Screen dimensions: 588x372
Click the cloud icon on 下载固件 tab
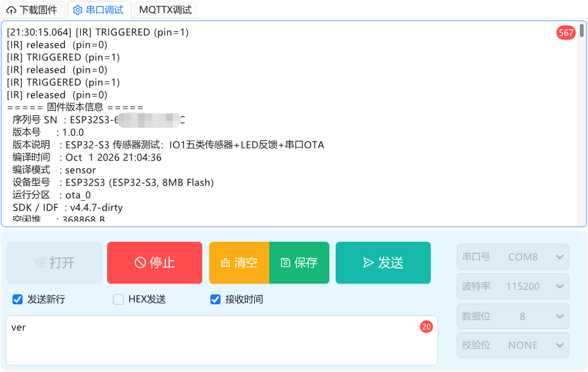[11, 10]
